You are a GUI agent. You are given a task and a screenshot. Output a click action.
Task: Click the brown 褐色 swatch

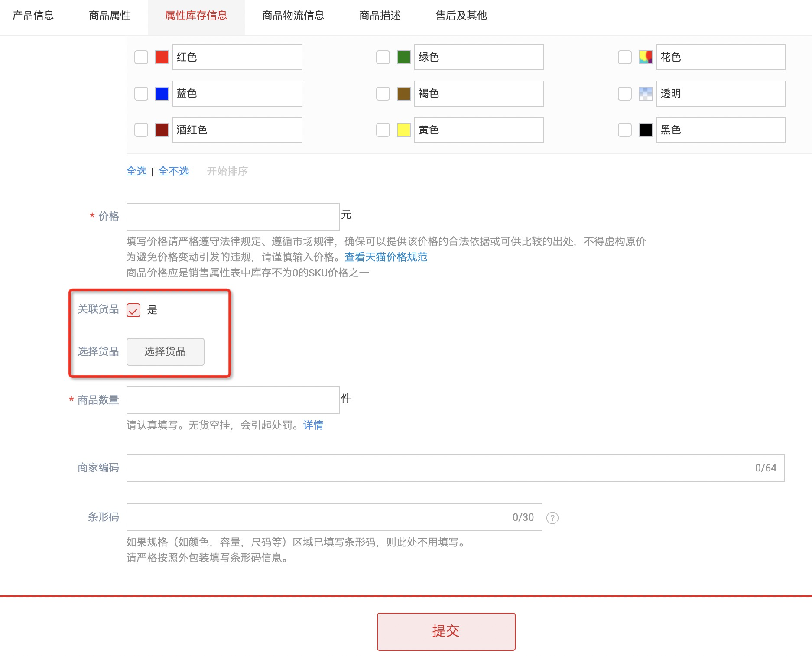point(404,94)
